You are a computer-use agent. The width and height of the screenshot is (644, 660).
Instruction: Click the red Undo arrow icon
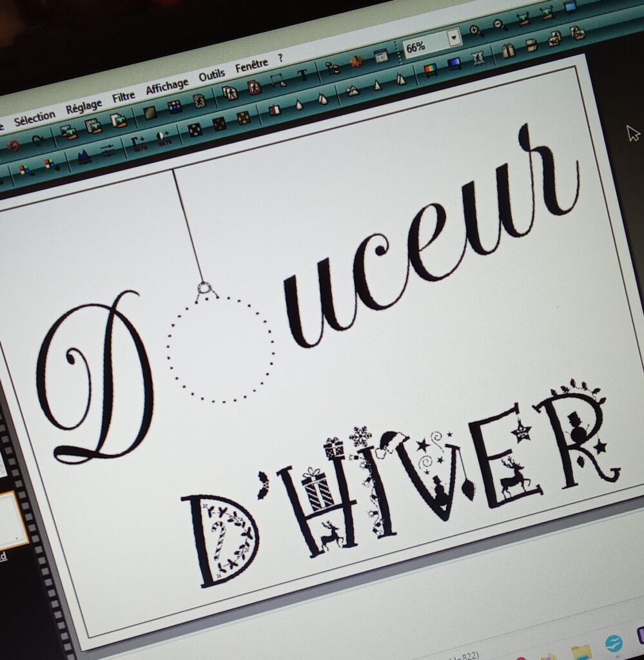click(x=12, y=146)
